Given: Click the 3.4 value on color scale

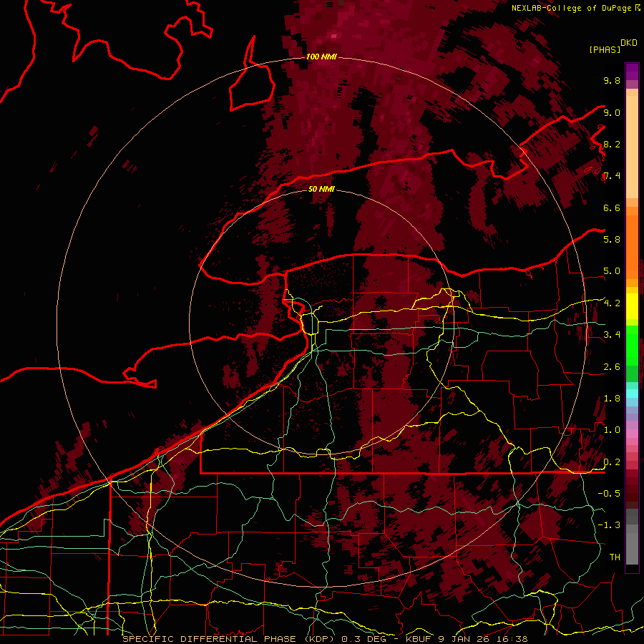Looking at the screenshot, I should pyautogui.click(x=612, y=334).
